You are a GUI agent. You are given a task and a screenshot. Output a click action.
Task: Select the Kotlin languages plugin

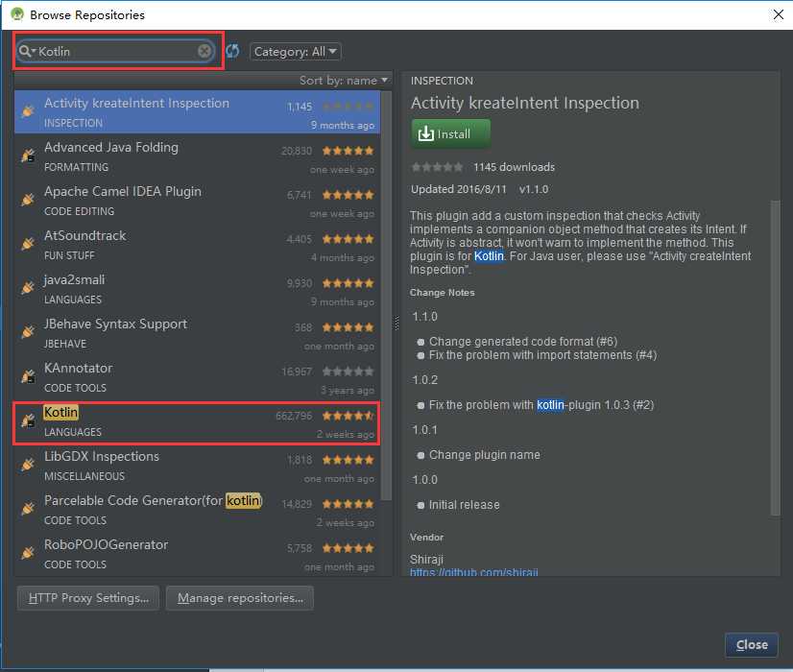coord(197,421)
